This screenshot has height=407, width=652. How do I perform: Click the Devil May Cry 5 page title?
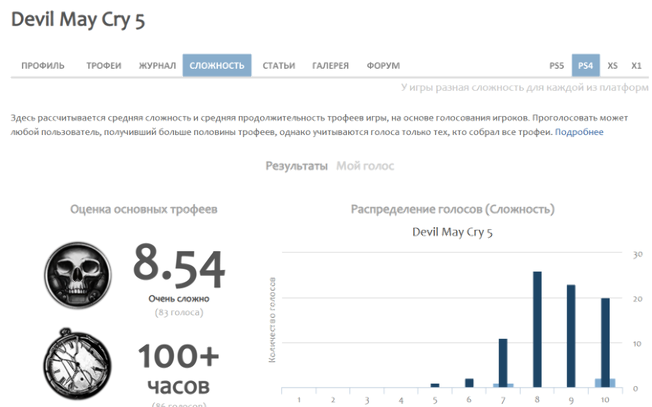point(78,20)
